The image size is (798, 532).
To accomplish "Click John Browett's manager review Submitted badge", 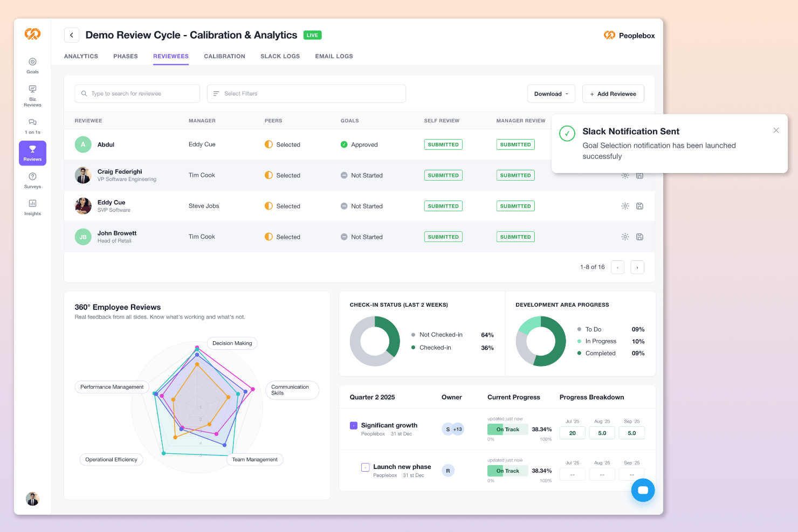I will pos(515,237).
